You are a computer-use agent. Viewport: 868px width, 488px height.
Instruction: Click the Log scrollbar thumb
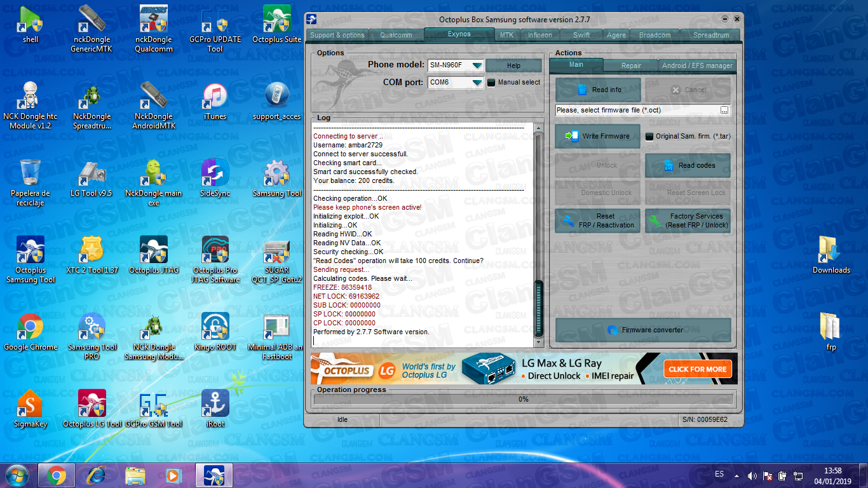539,308
